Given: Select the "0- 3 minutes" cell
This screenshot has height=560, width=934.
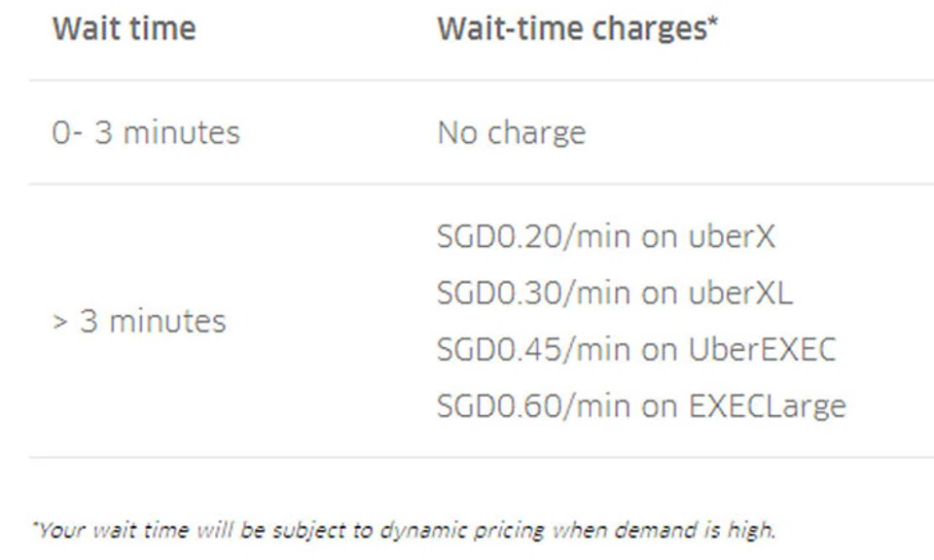Looking at the screenshot, I should (145, 132).
